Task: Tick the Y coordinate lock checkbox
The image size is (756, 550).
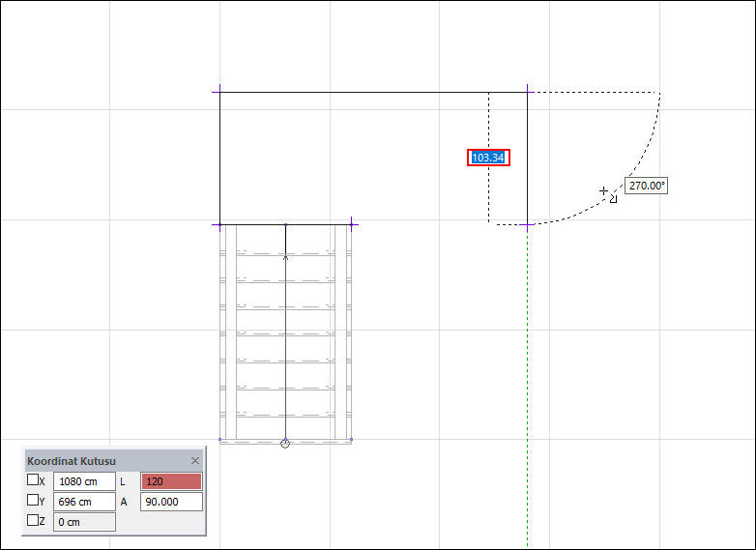Action: [x=33, y=500]
